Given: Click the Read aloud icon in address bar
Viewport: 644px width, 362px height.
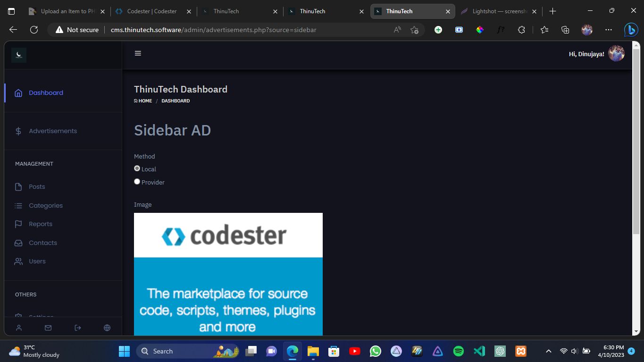Looking at the screenshot, I should pos(397,30).
